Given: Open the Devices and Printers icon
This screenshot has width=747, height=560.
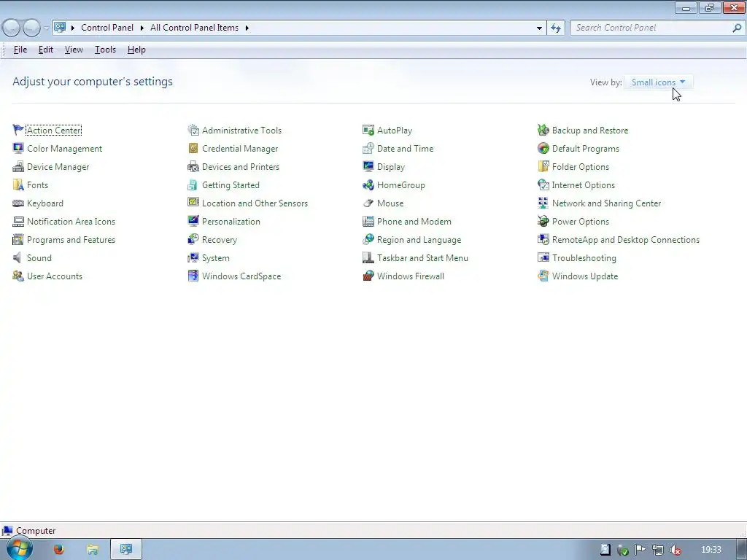Looking at the screenshot, I should pos(193,167).
